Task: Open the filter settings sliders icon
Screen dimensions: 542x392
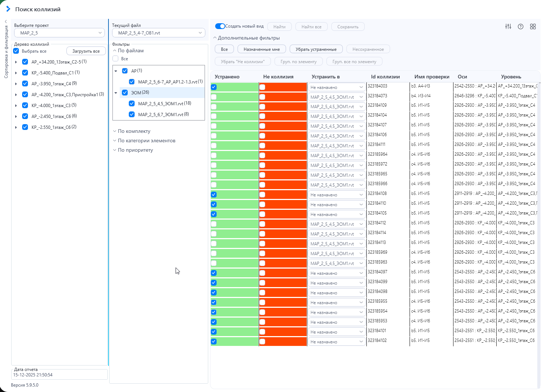Action: point(508,26)
